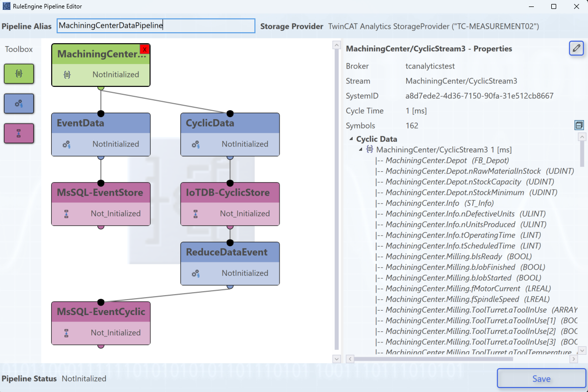The height and width of the screenshot is (392, 588).
Task: Click the RuleEngine app icon in title bar
Action: click(6, 6)
